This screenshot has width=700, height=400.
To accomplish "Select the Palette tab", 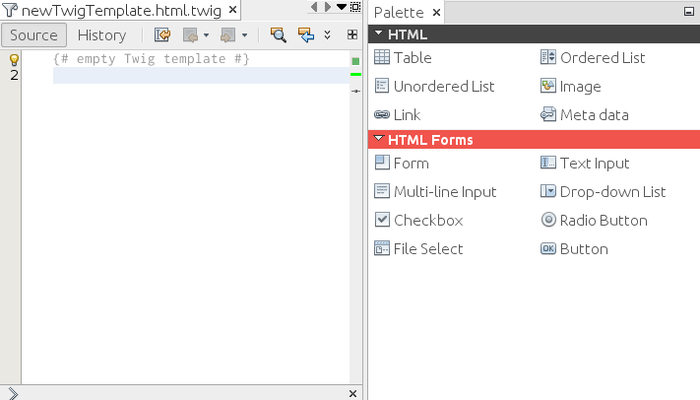I will 398,12.
